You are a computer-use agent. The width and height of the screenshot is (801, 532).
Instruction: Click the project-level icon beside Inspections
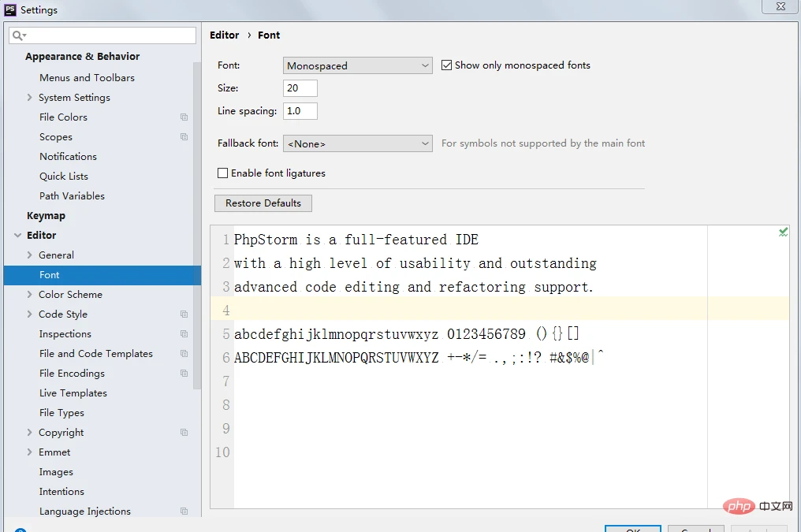(184, 334)
